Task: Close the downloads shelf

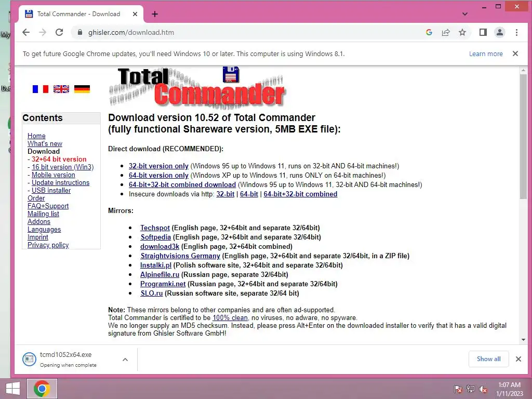Action: [518, 359]
